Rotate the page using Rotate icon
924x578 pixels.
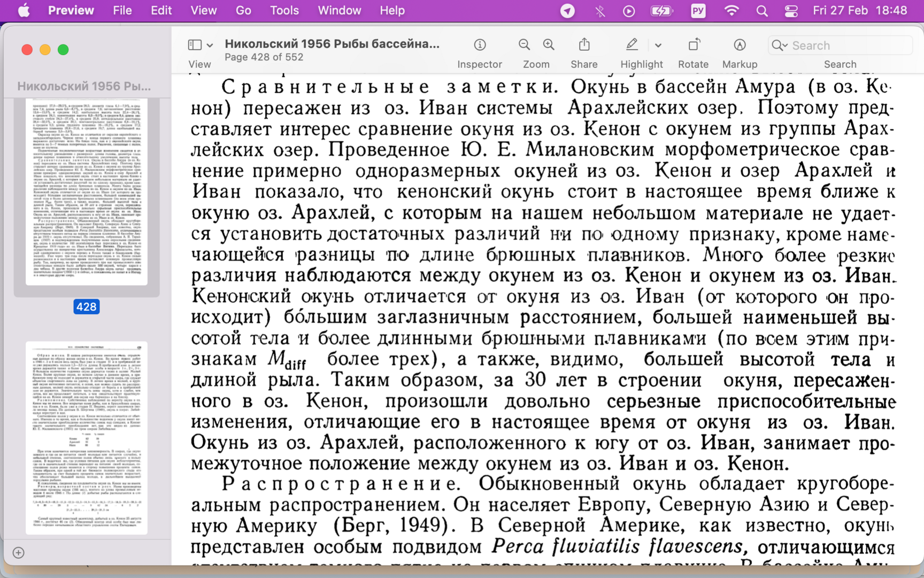(x=693, y=45)
